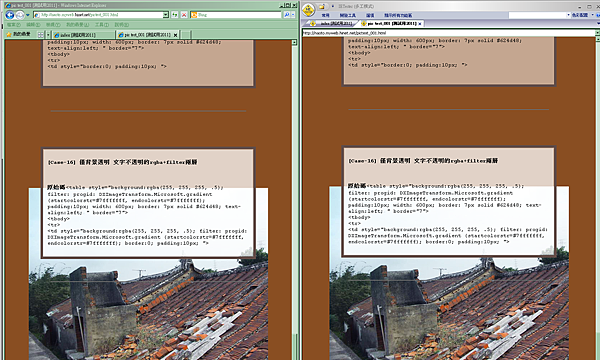Open 我的最愛 (Favorites) menu in menu bar

click(x=77, y=24)
